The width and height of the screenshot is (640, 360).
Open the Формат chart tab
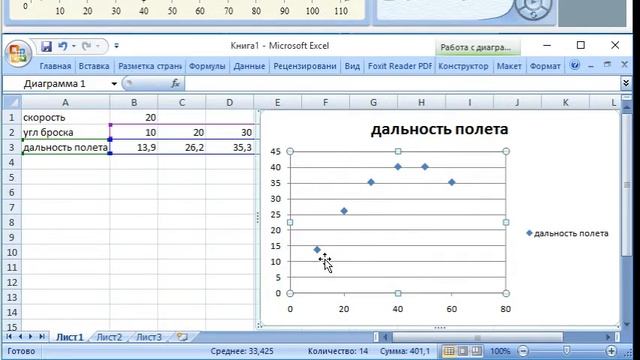544,66
